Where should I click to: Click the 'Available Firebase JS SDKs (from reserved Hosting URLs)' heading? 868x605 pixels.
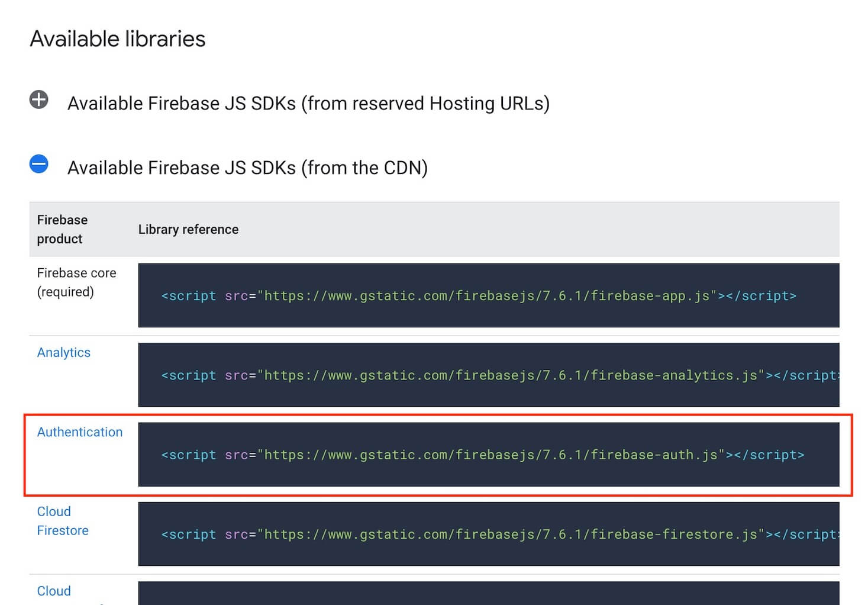[308, 104]
